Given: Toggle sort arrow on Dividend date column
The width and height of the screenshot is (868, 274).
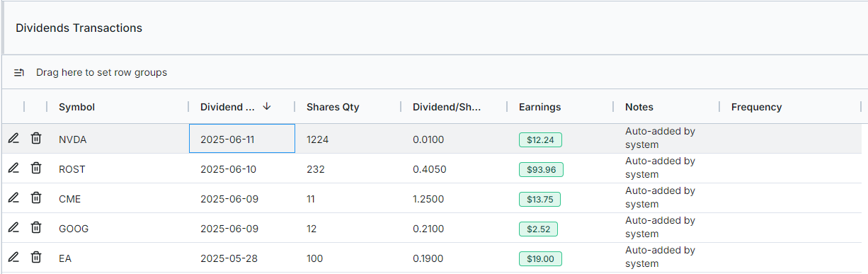Looking at the screenshot, I should (x=267, y=107).
